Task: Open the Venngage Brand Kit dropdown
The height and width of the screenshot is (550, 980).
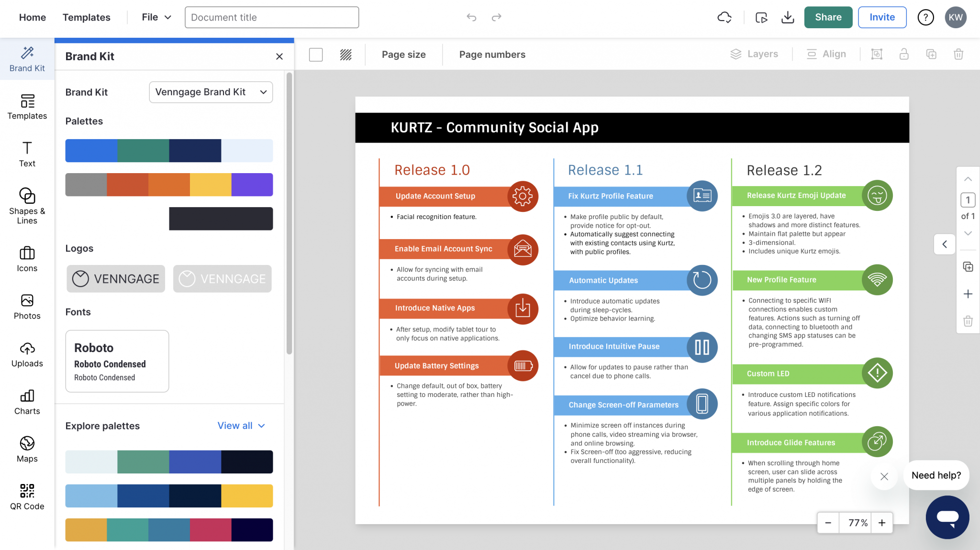Action: [211, 92]
